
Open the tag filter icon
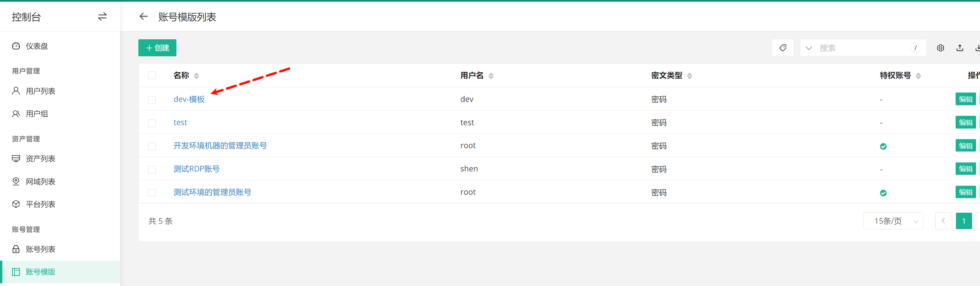783,48
